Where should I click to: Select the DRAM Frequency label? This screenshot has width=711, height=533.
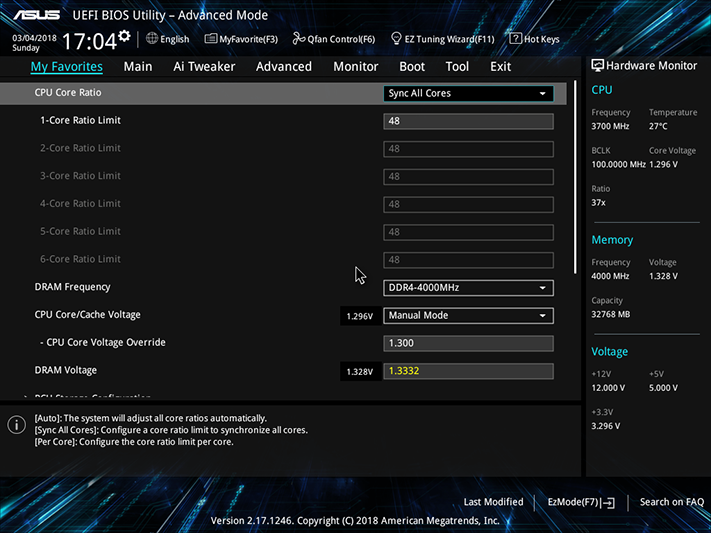pos(73,287)
